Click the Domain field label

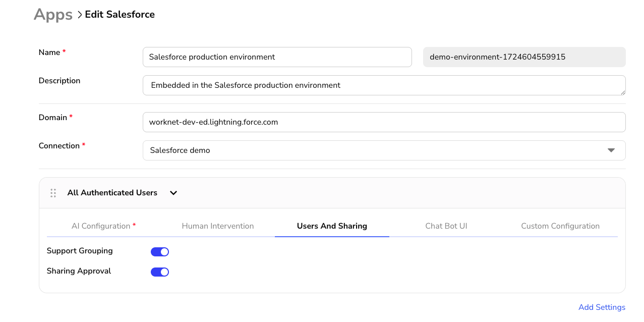coord(53,118)
